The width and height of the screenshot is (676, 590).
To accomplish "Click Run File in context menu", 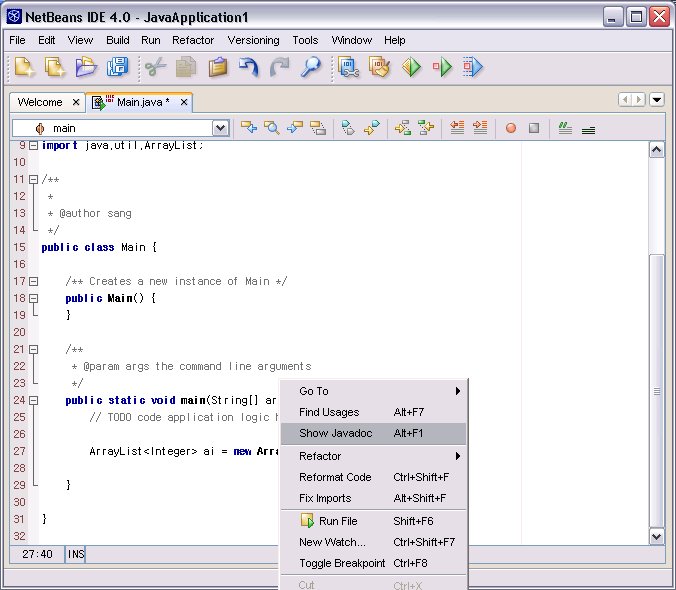I will pos(373,521).
